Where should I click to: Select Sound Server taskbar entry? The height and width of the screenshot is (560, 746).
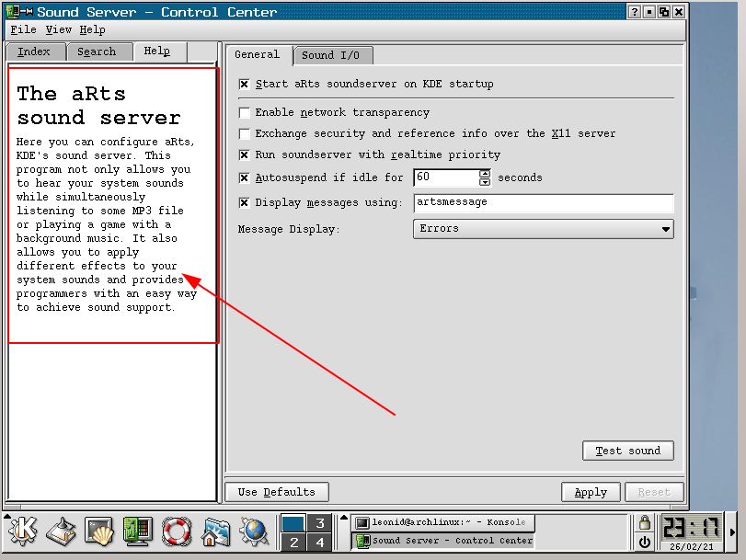tap(443, 541)
